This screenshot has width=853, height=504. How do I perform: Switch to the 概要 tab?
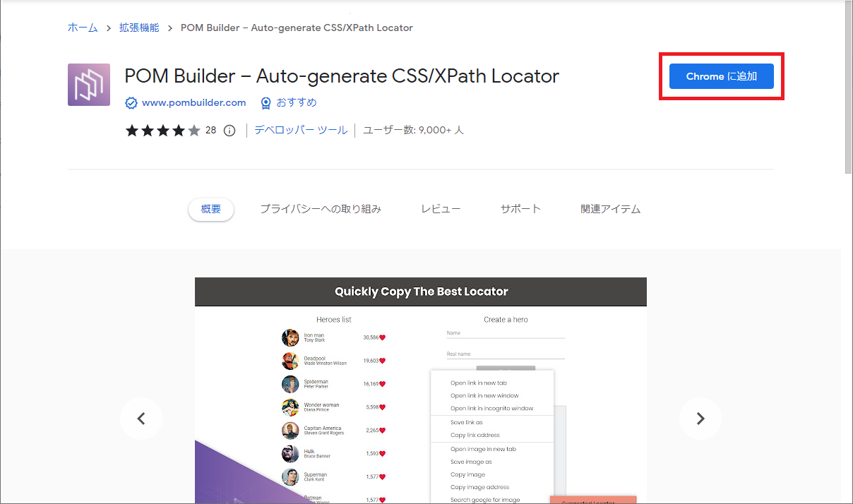click(x=210, y=209)
